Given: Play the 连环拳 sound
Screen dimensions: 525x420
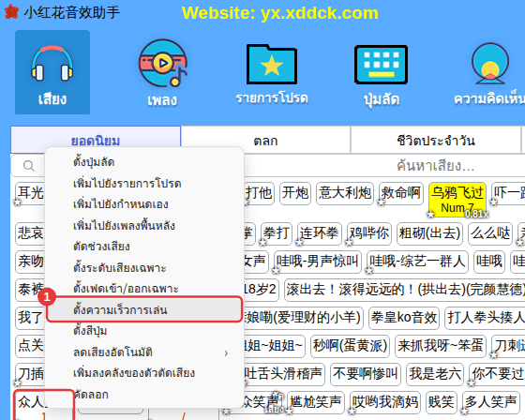Looking at the screenshot, I should 320,233.
